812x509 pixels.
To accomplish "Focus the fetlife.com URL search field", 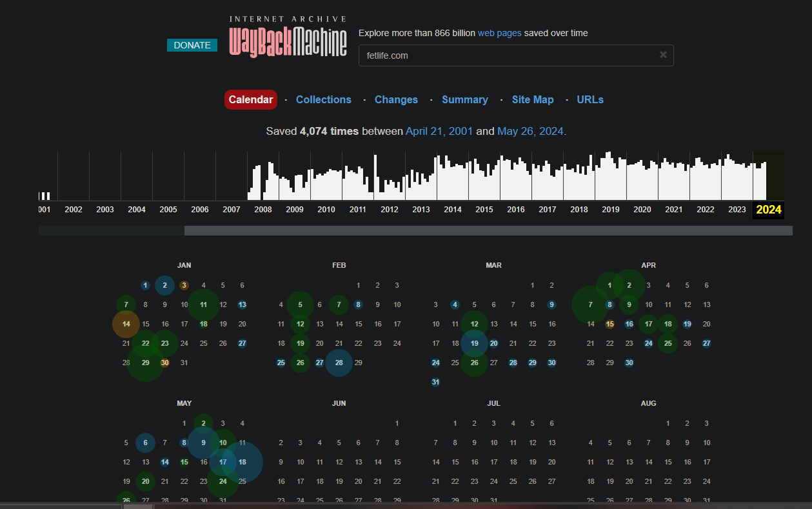I will [516, 55].
